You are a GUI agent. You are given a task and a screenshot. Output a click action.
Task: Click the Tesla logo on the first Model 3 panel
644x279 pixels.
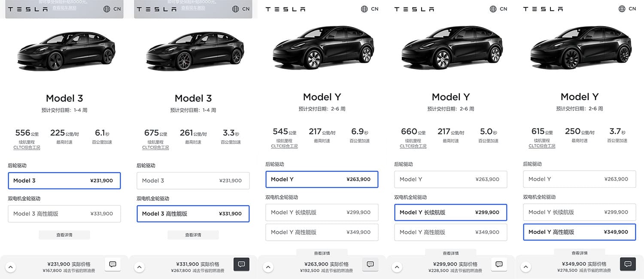[27, 9]
